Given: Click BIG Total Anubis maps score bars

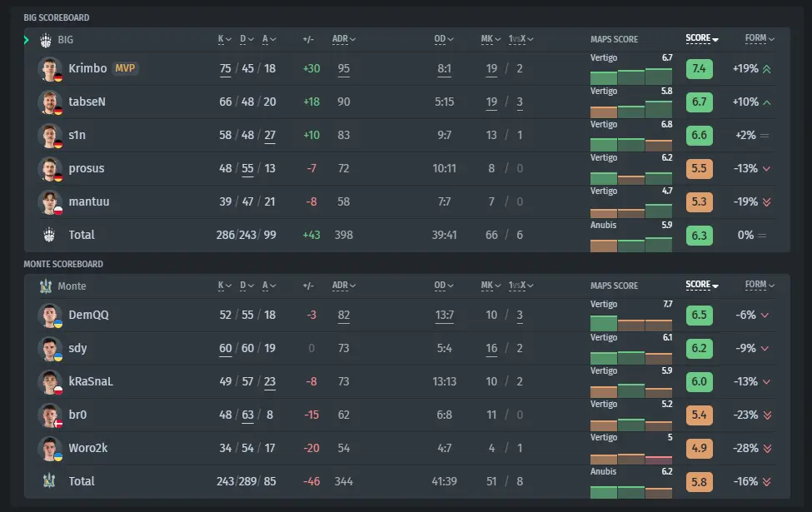Looking at the screenshot, I should (630, 245).
